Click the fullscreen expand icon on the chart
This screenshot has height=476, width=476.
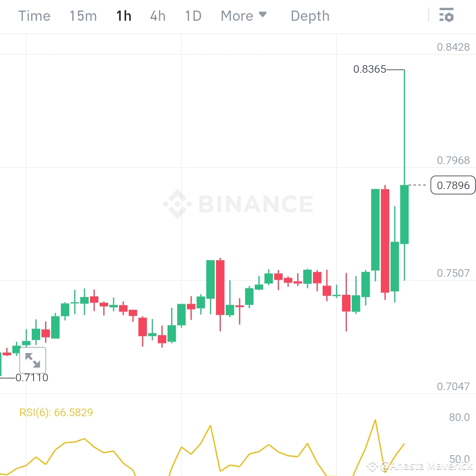click(32, 360)
